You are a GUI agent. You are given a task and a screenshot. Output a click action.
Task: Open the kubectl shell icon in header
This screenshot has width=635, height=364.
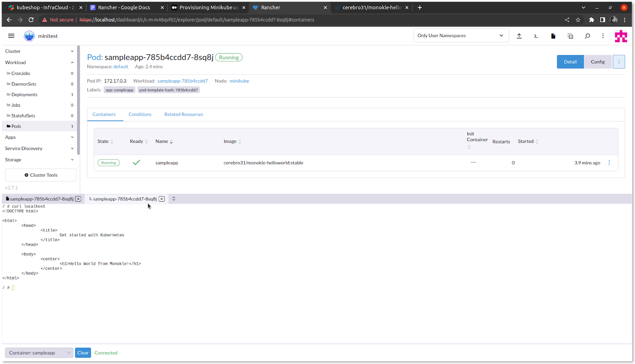536,36
